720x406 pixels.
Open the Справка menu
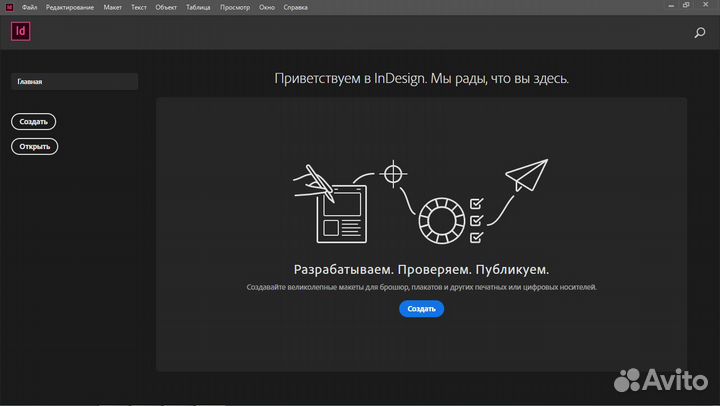coord(295,7)
